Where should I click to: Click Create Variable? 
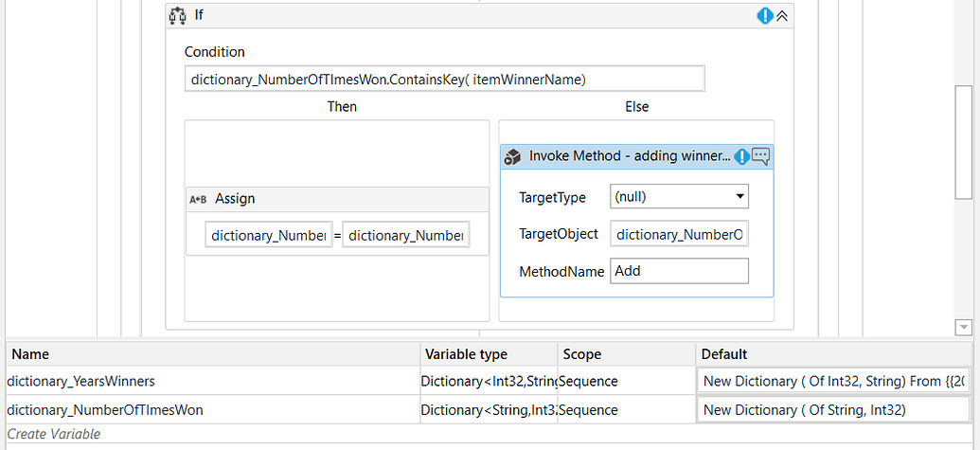coord(54,434)
